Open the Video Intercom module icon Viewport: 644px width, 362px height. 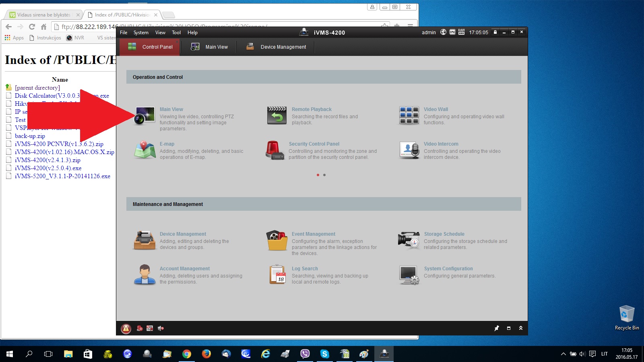pyautogui.click(x=409, y=150)
